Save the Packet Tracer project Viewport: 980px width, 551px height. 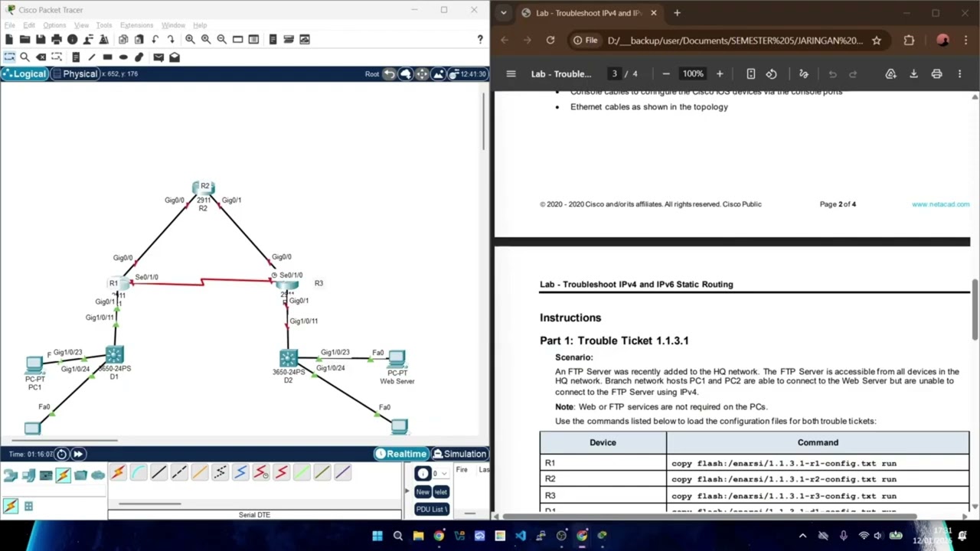[x=41, y=39]
